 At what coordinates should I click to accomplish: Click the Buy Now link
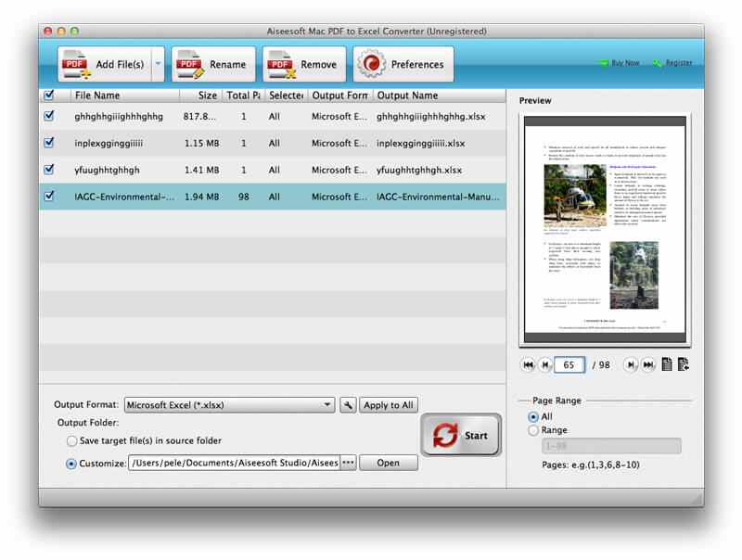coord(621,64)
